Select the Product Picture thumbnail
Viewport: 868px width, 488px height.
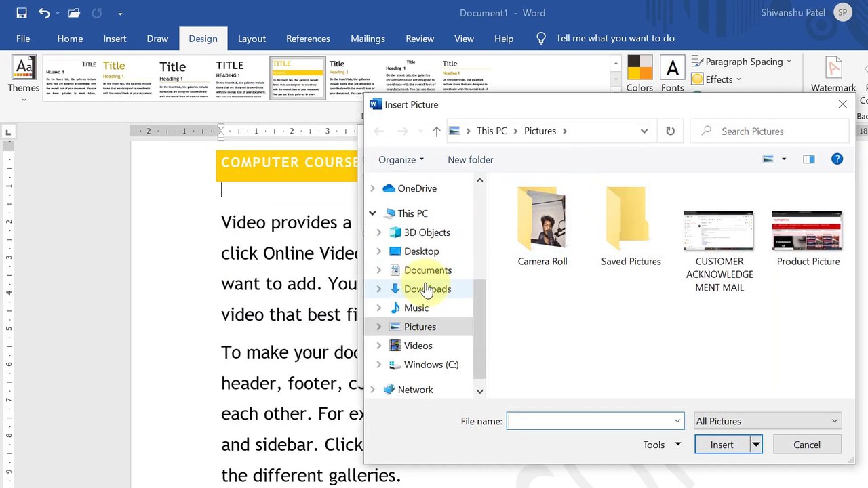(x=808, y=239)
